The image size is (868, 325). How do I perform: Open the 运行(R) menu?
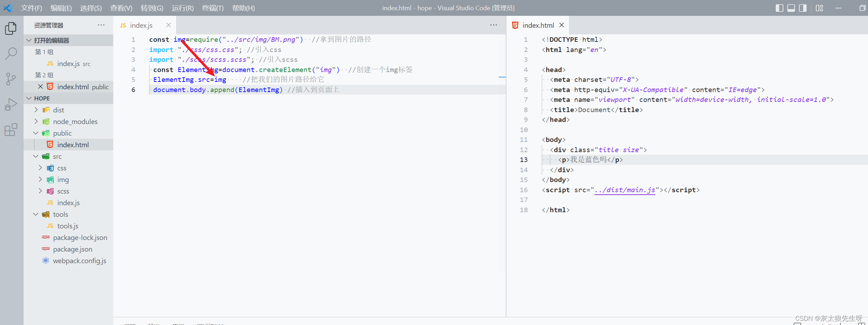(183, 8)
